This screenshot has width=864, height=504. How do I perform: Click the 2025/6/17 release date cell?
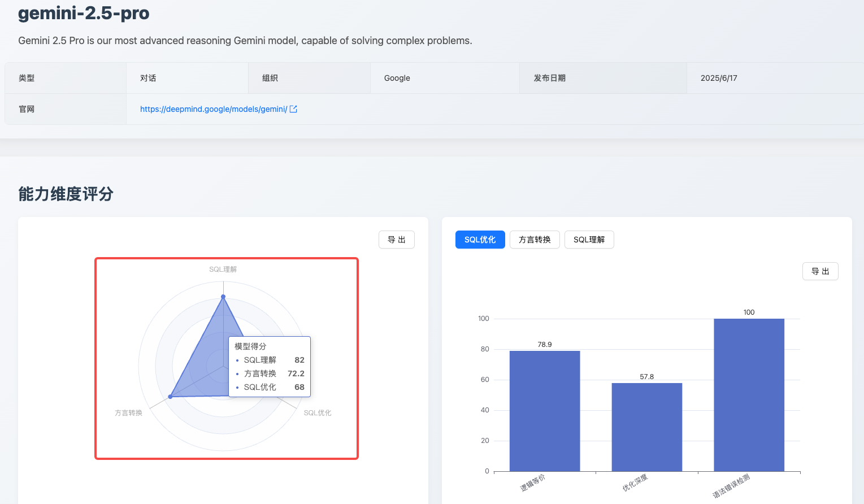(x=718, y=77)
